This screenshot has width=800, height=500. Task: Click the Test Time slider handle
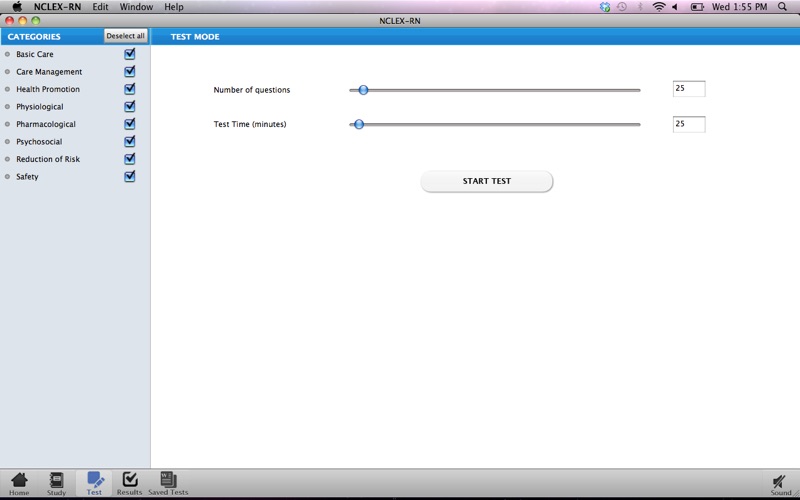[359, 124]
